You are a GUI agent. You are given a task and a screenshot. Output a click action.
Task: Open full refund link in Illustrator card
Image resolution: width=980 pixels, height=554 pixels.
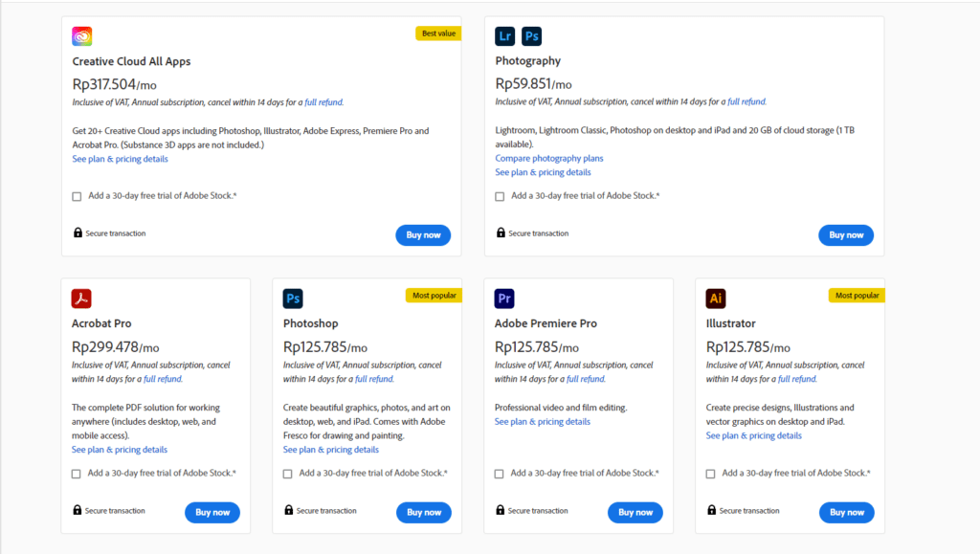tap(797, 379)
